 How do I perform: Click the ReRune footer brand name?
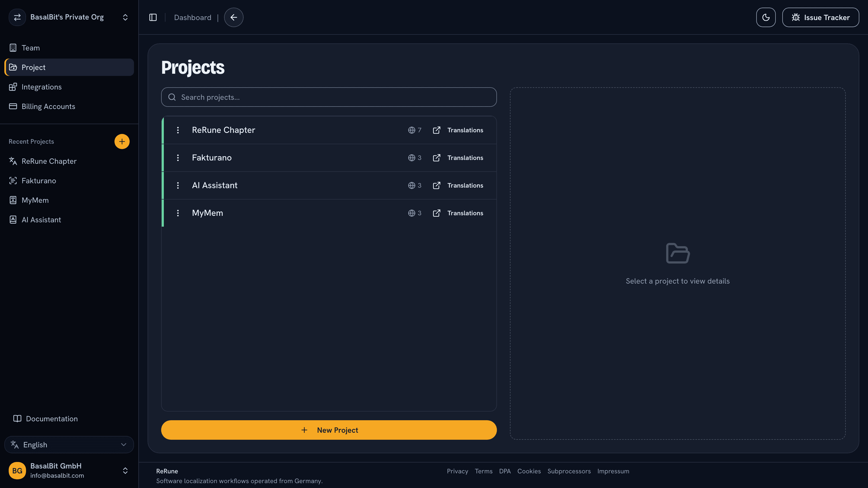click(167, 471)
